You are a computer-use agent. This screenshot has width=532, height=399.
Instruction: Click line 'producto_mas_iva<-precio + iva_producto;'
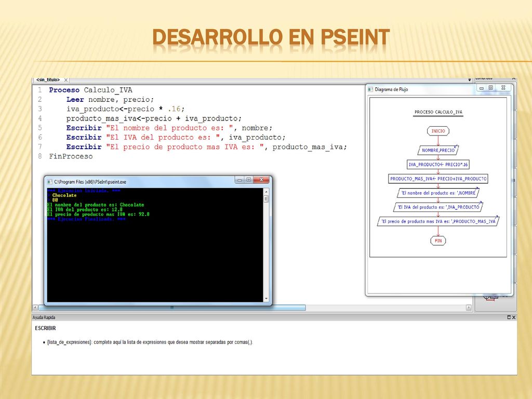point(154,118)
